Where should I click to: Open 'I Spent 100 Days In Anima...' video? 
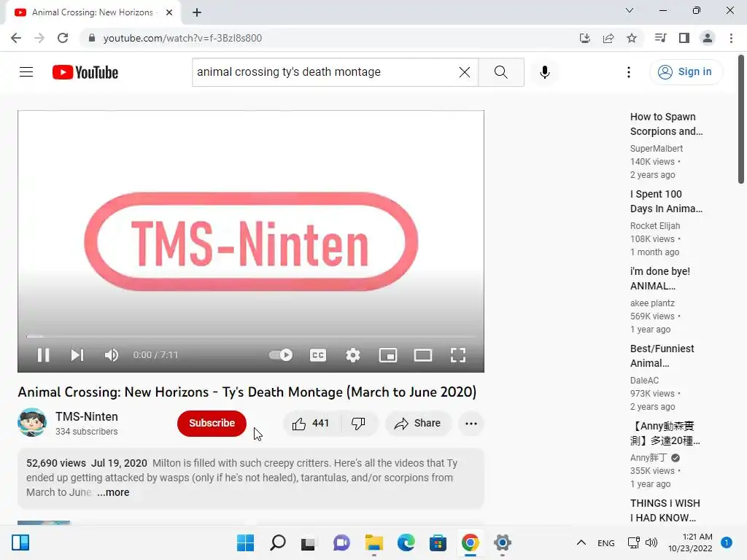666,201
